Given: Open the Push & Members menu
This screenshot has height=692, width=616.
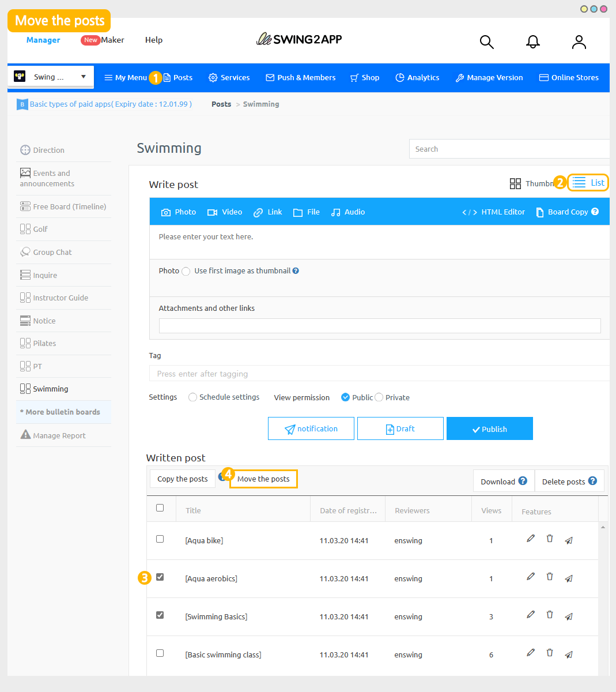Looking at the screenshot, I should coord(300,78).
